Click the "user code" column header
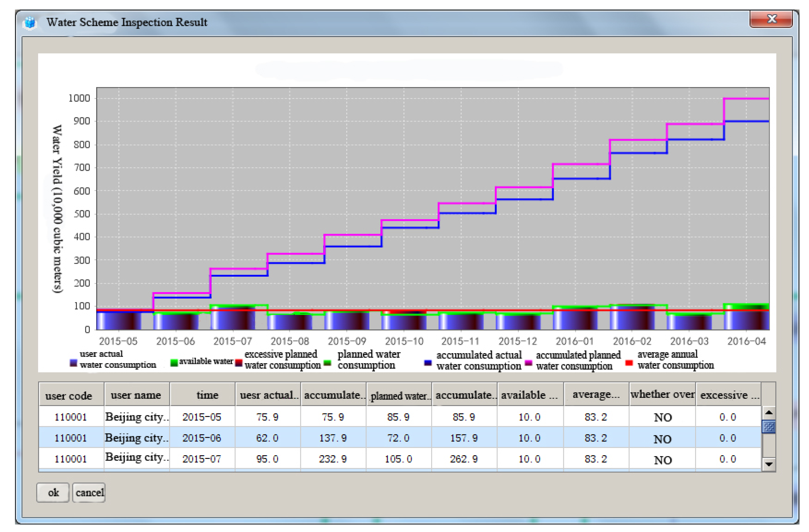 (69, 396)
